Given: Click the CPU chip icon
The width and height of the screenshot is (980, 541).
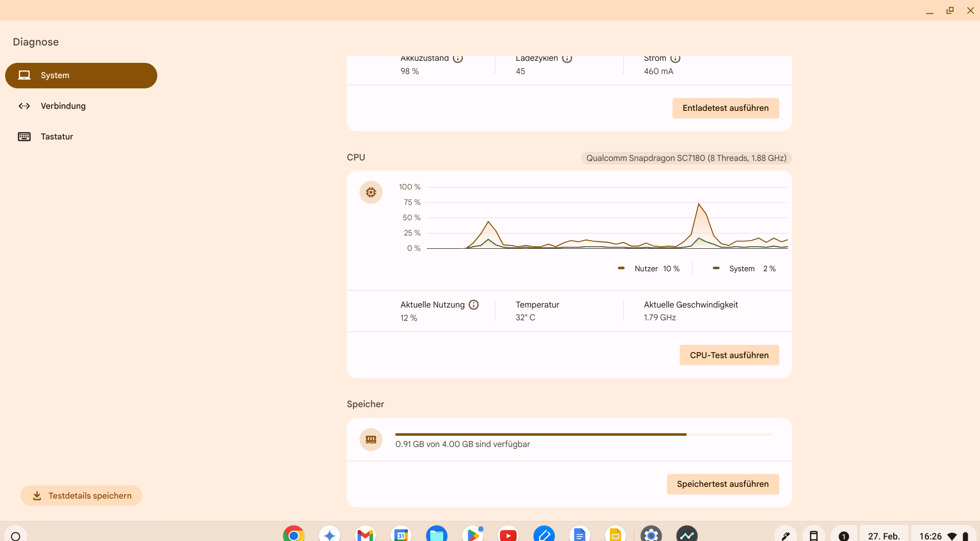Looking at the screenshot, I should [371, 193].
